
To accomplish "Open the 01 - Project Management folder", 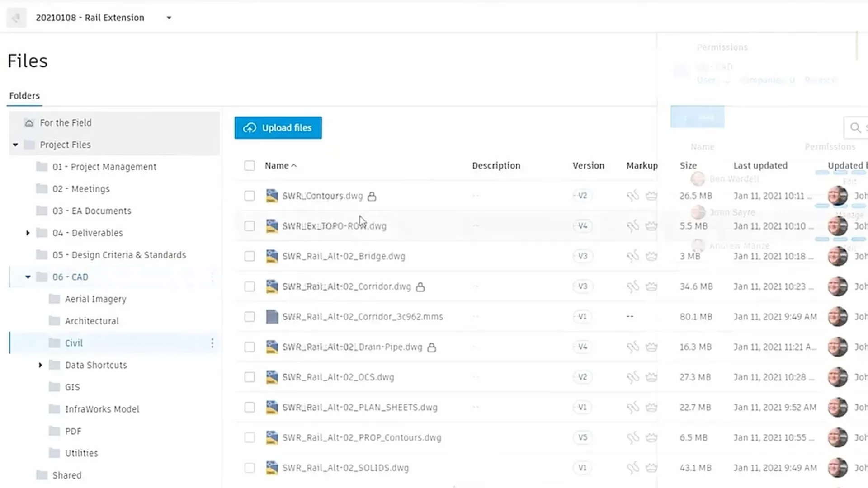I will coord(104,167).
